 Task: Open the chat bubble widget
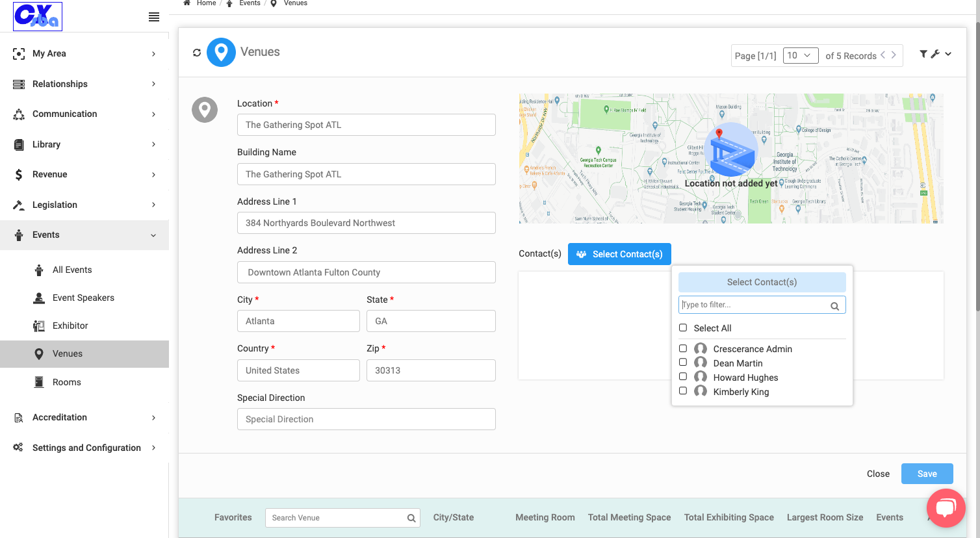pyautogui.click(x=946, y=507)
